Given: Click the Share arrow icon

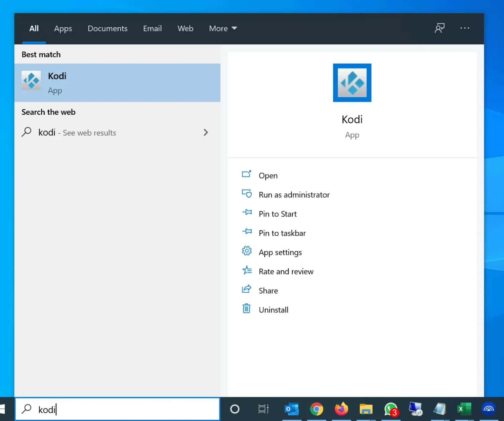Looking at the screenshot, I should click(247, 289).
